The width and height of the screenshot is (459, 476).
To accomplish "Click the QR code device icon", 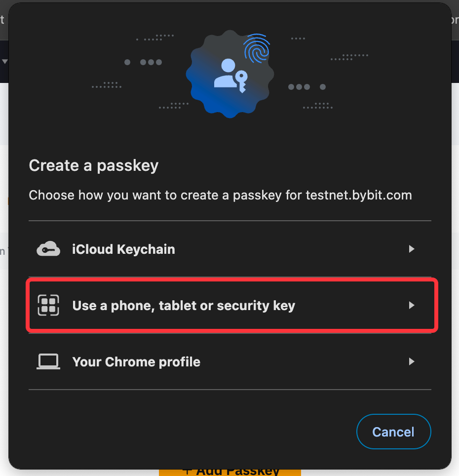I will coord(48,305).
